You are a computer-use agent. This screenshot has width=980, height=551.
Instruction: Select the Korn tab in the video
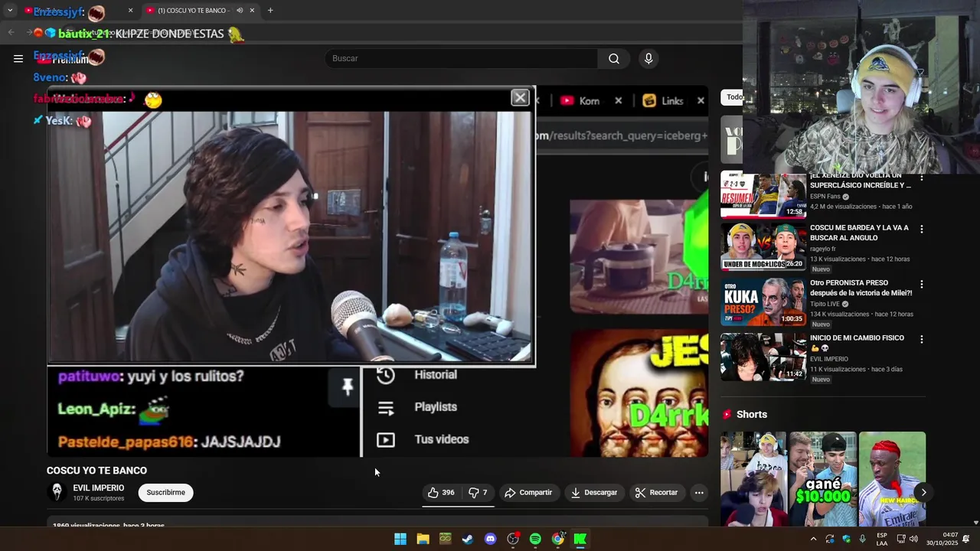[x=590, y=100]
